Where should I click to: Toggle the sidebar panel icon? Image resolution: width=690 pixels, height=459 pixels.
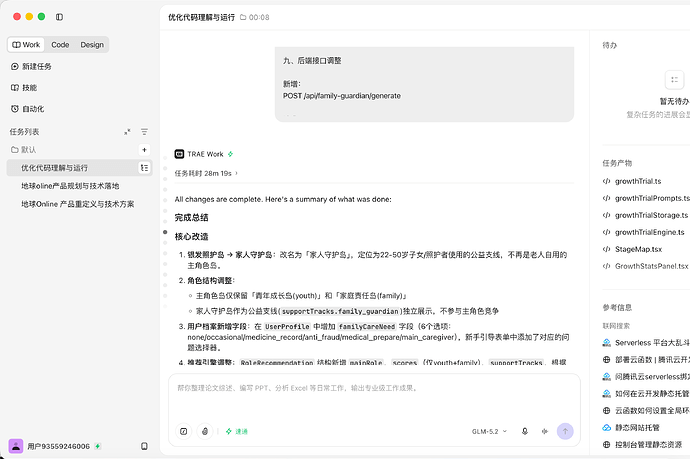coord(59,17)
